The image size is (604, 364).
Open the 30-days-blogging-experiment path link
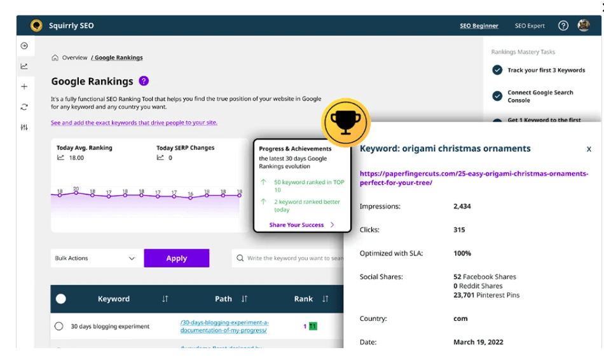(x=224, y=327)
